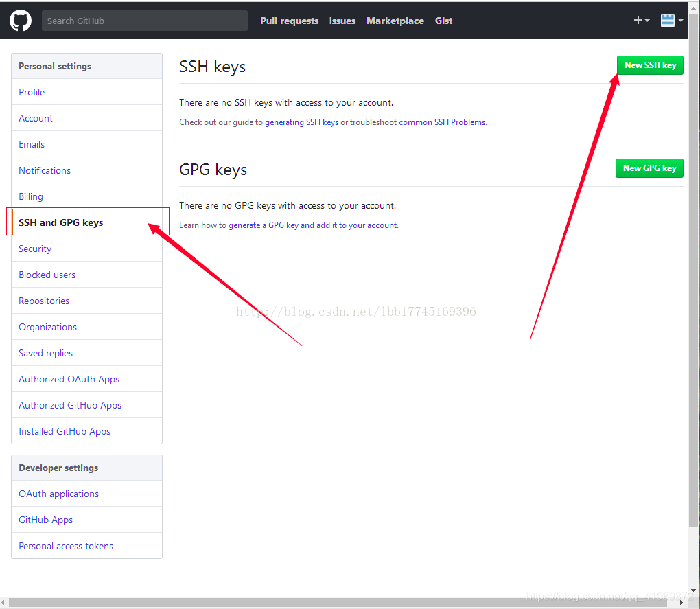
Task: Open Authorized GitHub Apps
Action: pyautogui.click(x=86, y=405)
